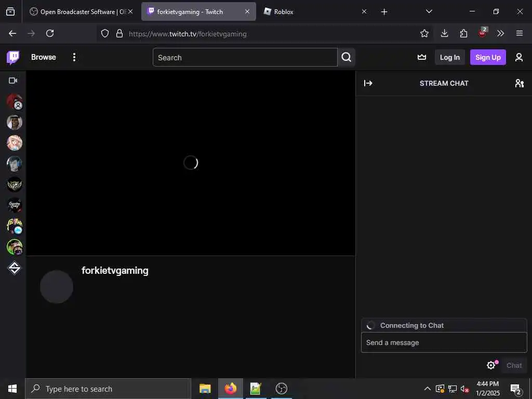Viewport: 532px width, 399px height.
Task: Open OBS Studio from the taskbar
Action: 281,389
